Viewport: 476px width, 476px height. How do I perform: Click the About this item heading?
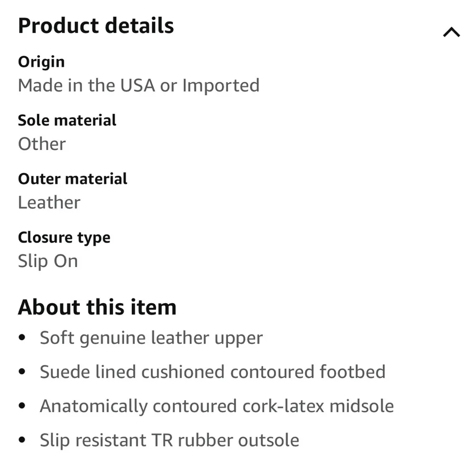(x=97, y=307)
